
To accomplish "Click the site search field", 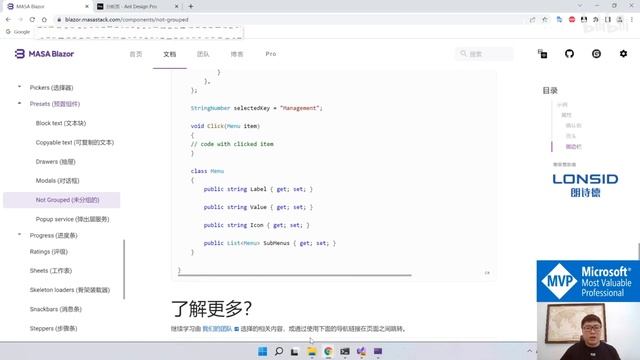I will (x=484, y=53).
